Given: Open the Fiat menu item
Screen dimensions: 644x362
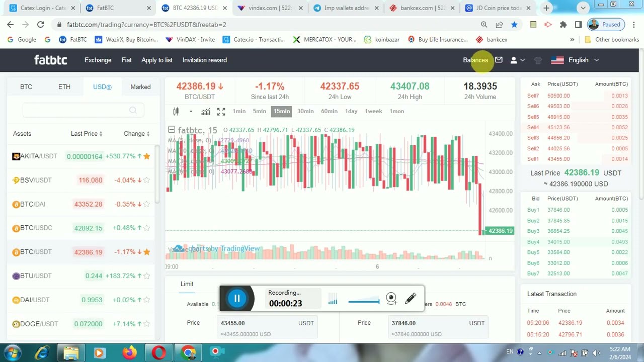Looking at the screenshot, I should pos(126,60).
